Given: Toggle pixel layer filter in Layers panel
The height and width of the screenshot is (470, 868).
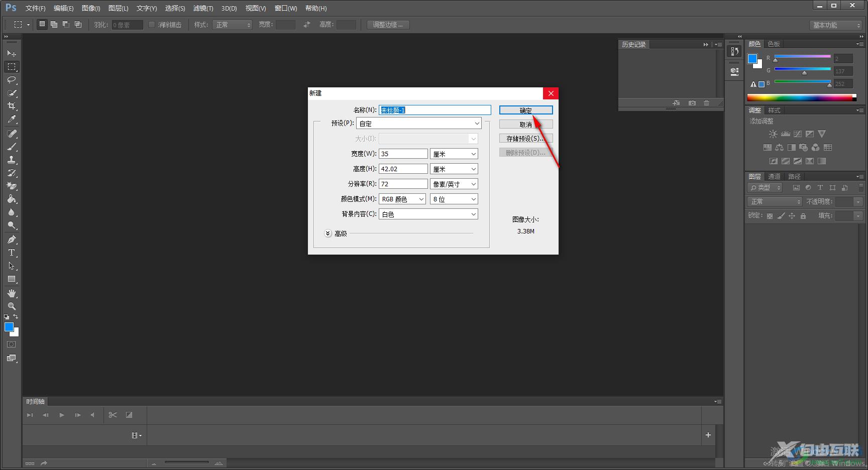Looking at the screenshot, I should click(796, 188).
